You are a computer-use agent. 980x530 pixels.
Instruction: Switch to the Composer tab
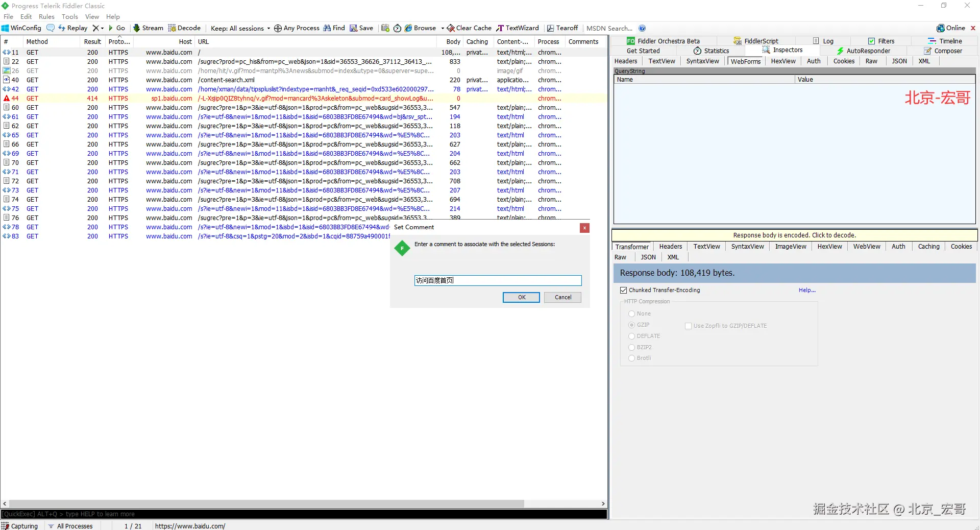tap(943, 51)
